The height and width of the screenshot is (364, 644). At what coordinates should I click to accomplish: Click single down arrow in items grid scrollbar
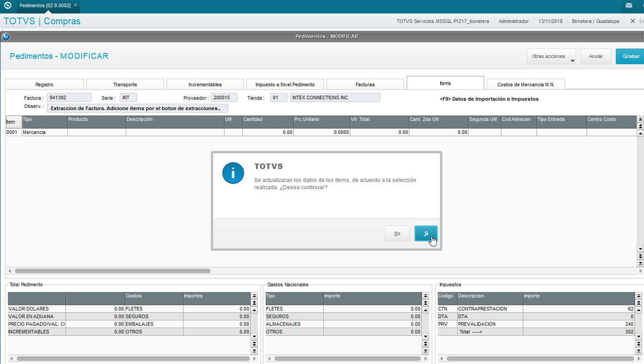(x=640, y=249)
